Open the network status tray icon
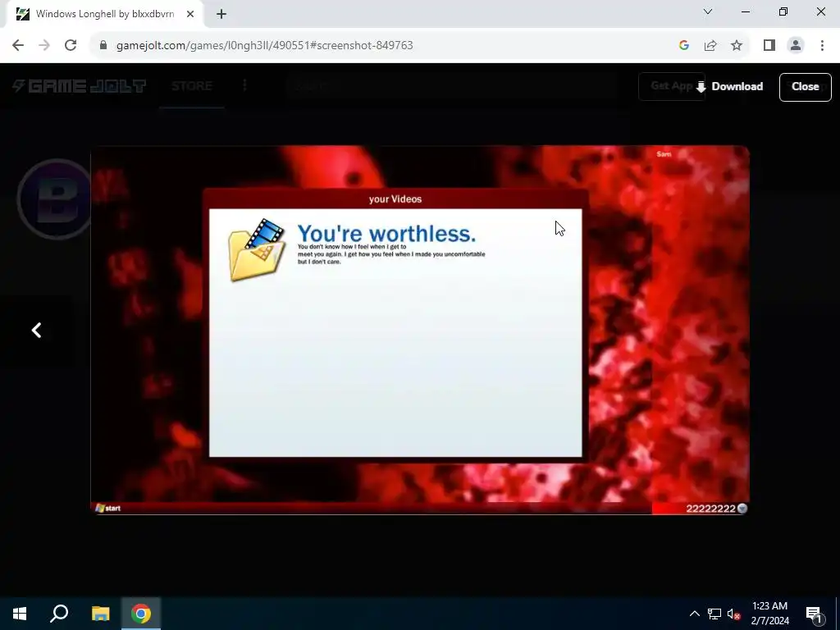 [x=714, y=614]
